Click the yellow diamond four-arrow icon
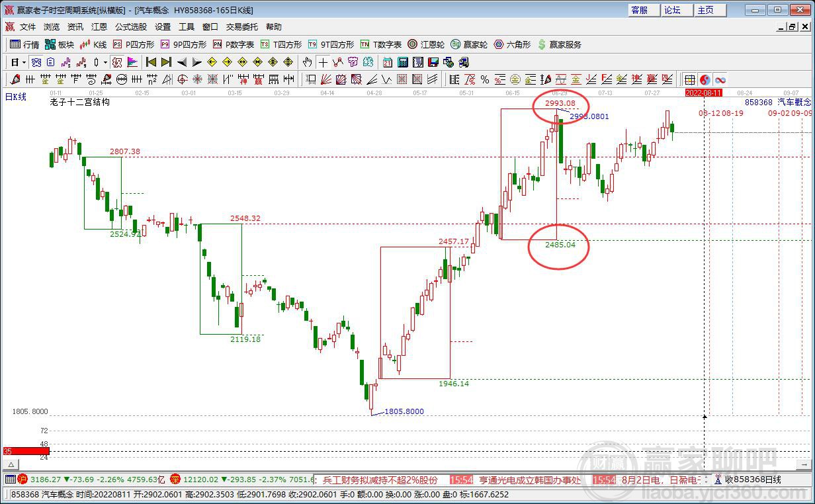815x504 pixels. click(288, 62)
